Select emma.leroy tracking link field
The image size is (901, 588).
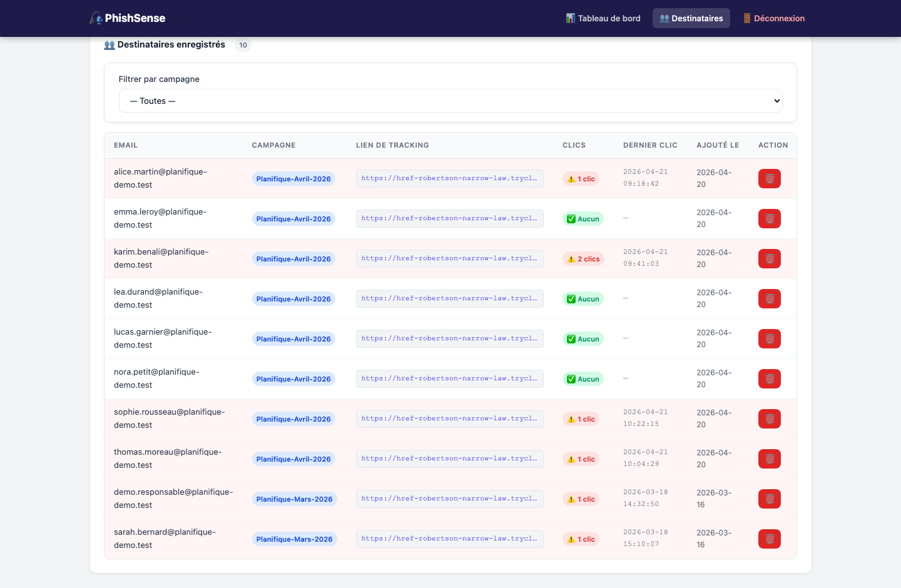click(450, 218)
